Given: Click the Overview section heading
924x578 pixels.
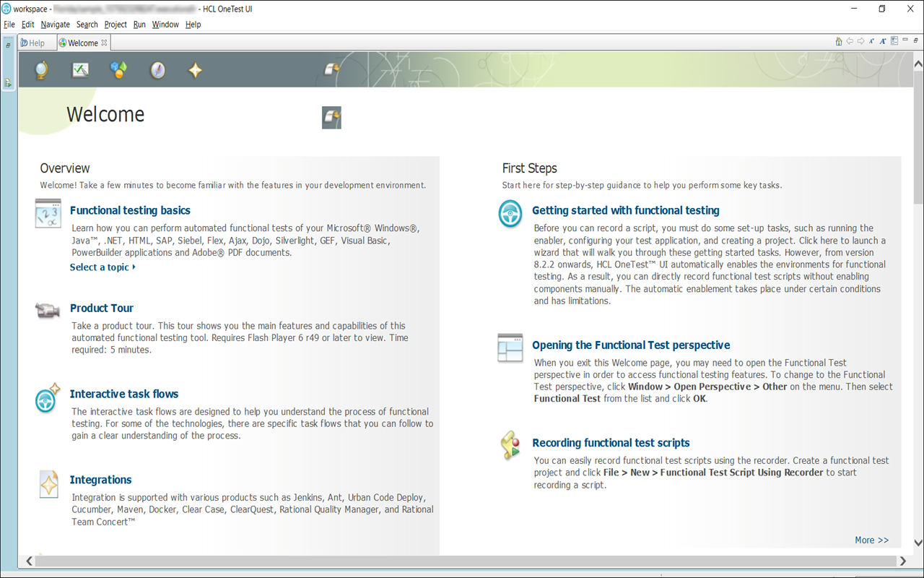Looking at the screenshot, I should 65,168.
